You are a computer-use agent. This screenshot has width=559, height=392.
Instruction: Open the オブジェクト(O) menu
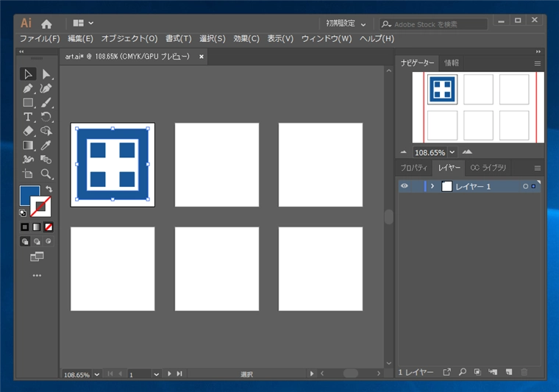[129, 38]
